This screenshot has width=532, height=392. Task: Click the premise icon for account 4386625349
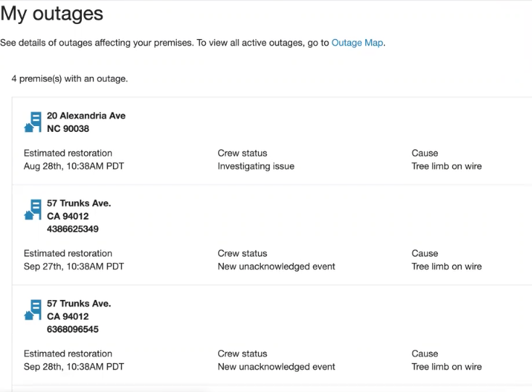[33, 210]
